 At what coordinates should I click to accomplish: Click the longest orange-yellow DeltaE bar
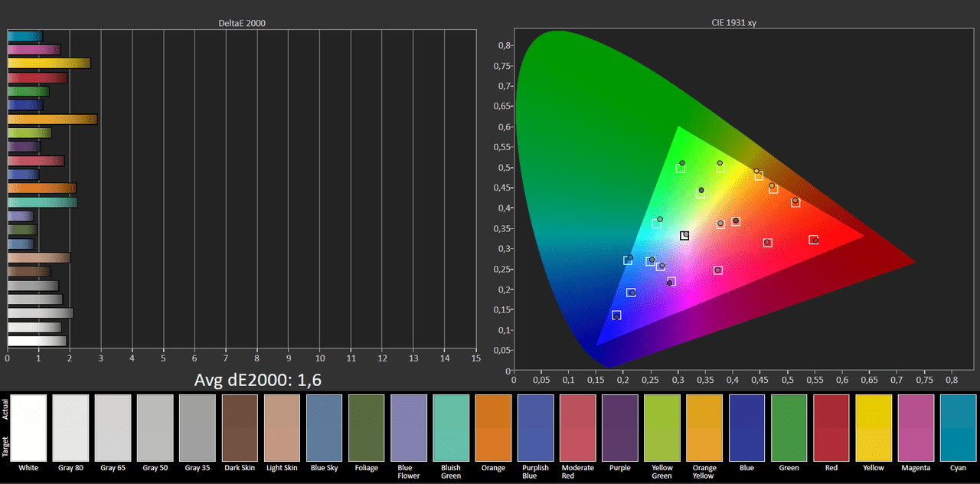point(52,119)
